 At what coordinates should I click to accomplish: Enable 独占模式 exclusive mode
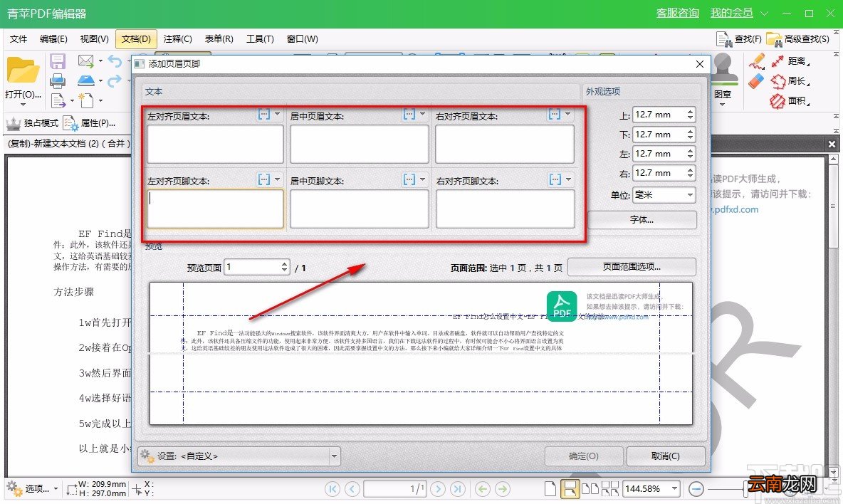[x=32, y=123]
